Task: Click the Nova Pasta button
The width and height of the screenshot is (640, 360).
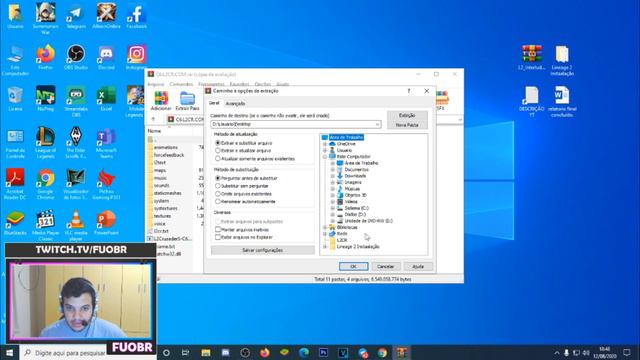Action: point(407,124)
